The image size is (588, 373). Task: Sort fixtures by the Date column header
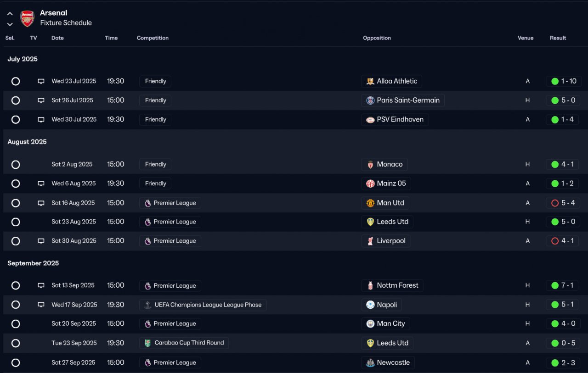pyautogui.click(x=57, y=38)
